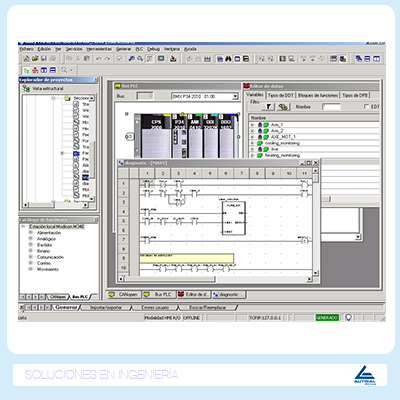Expand the Alimentación hardware catalog node

click(31, 232)
